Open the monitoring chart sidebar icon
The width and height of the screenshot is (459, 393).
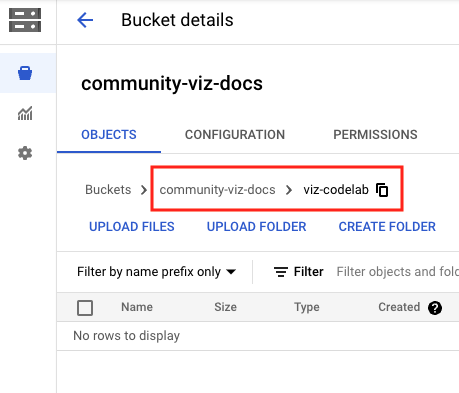click(25, 113)
